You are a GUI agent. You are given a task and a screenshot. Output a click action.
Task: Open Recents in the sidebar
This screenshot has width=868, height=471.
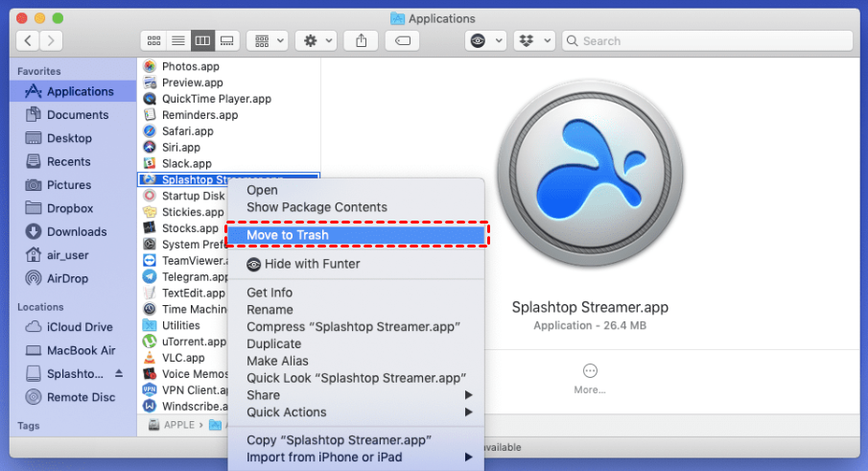[73, 161]
